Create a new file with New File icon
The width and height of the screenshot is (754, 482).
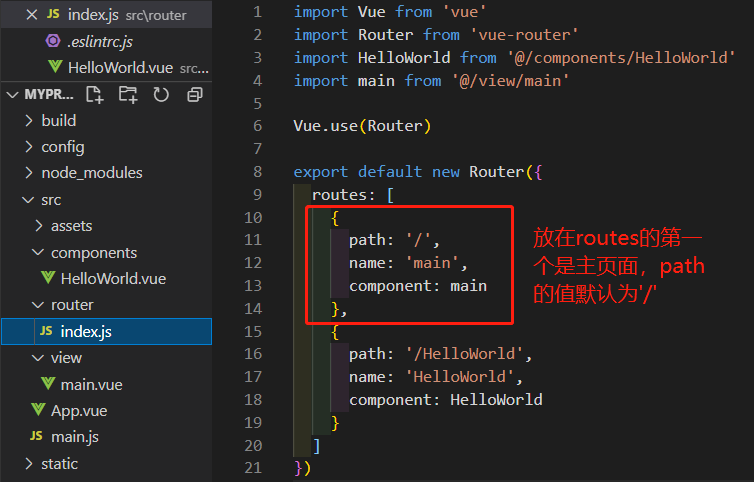(x=95, y=94)
